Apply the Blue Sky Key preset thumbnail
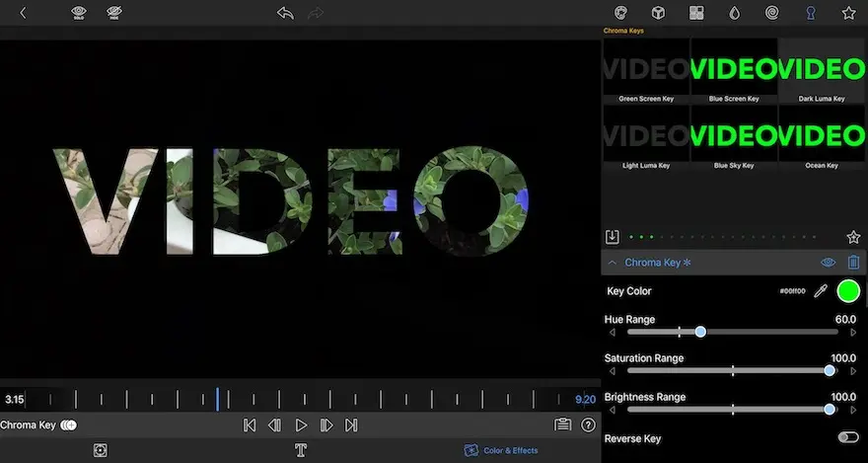Screen dimensions: 868x463 coord(734,132)
